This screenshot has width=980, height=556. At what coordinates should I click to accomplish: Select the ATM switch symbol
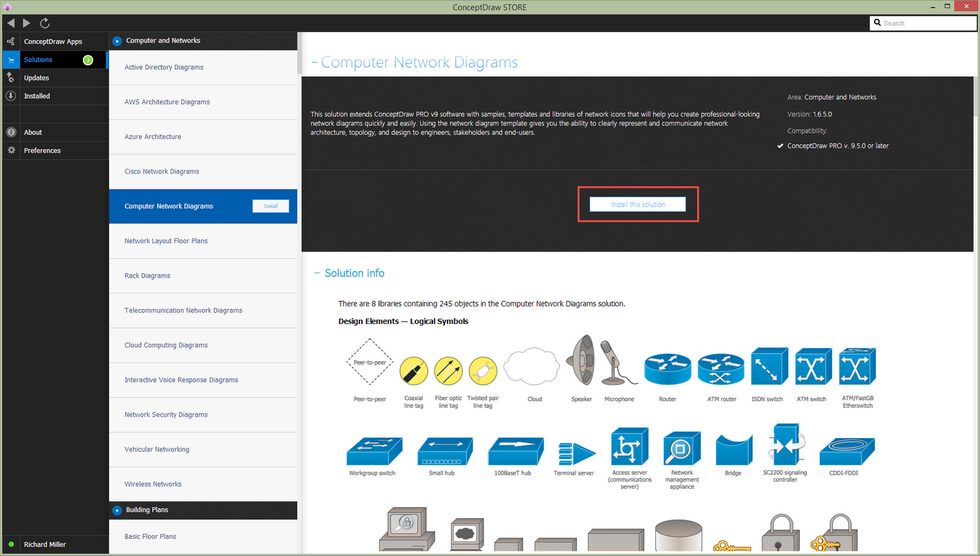[813, 367]
